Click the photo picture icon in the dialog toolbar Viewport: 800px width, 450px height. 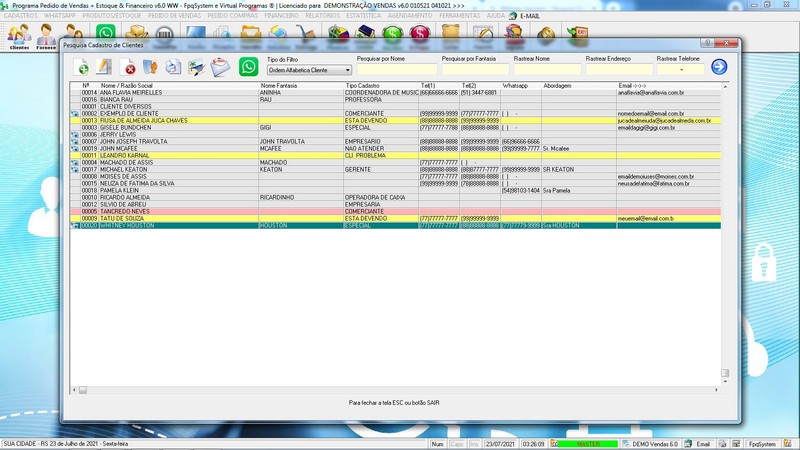(196, 67)
